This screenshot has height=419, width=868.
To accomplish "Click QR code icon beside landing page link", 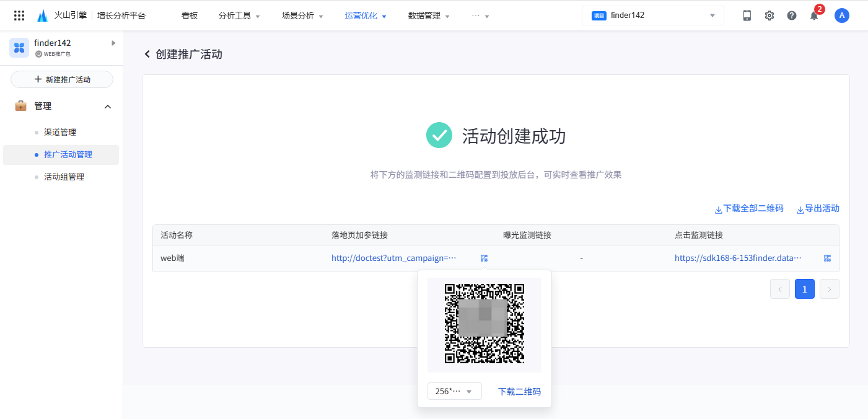I will [x=484, y=258].
